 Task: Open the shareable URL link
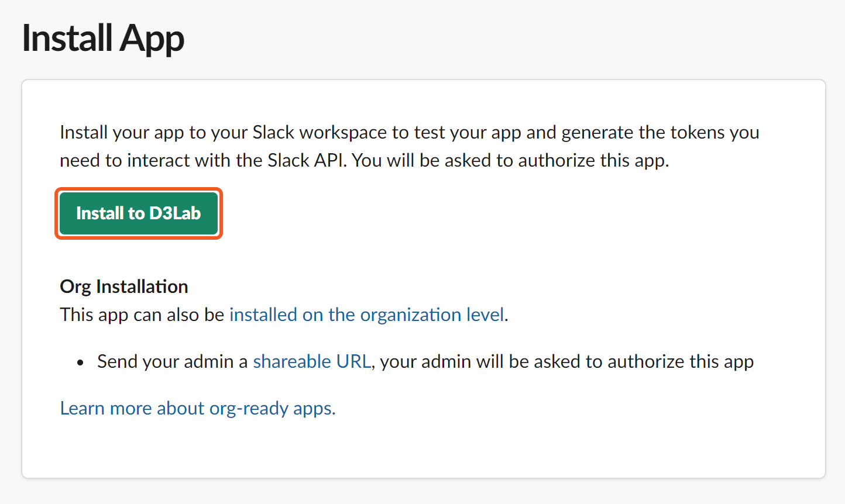point(312,362)
